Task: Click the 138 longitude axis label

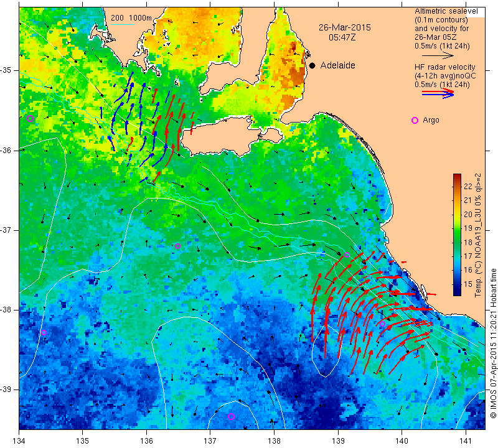Action: (x=274, y=441)
